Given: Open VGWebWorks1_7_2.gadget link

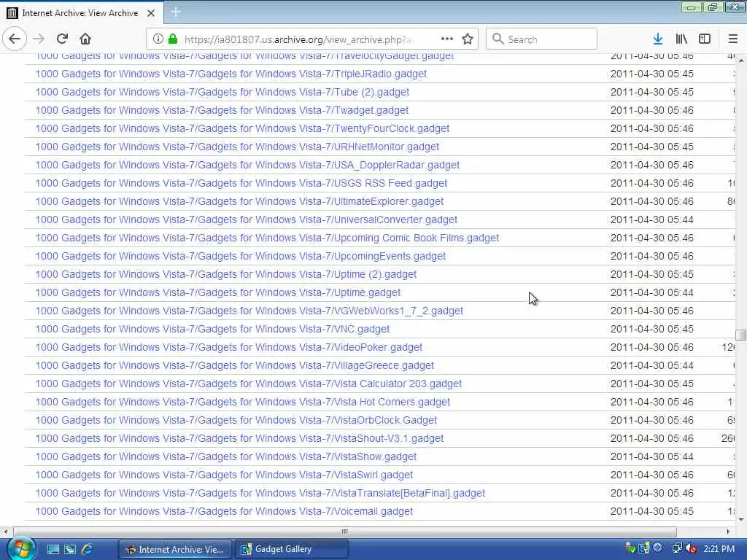Looking at the screenshot, I should click(249, 311).
